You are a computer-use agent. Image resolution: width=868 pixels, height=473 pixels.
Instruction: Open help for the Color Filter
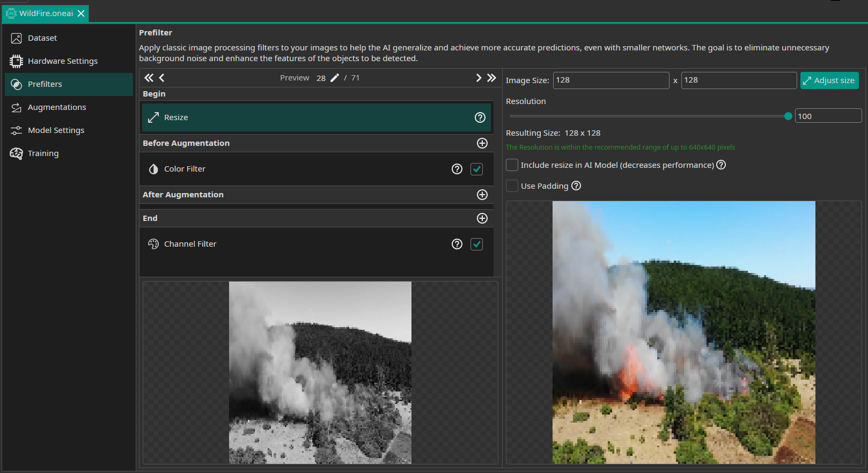pyautogui.click(x=457, y=169)
